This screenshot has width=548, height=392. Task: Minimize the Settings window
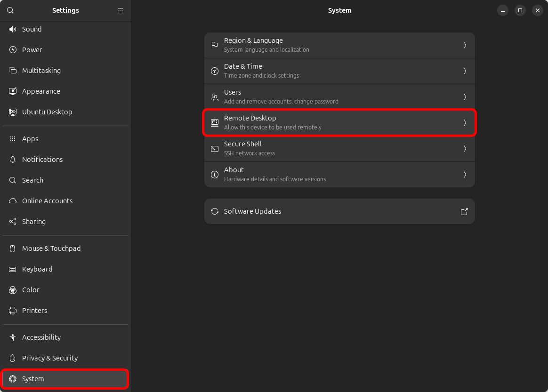(x=502, y=10)
